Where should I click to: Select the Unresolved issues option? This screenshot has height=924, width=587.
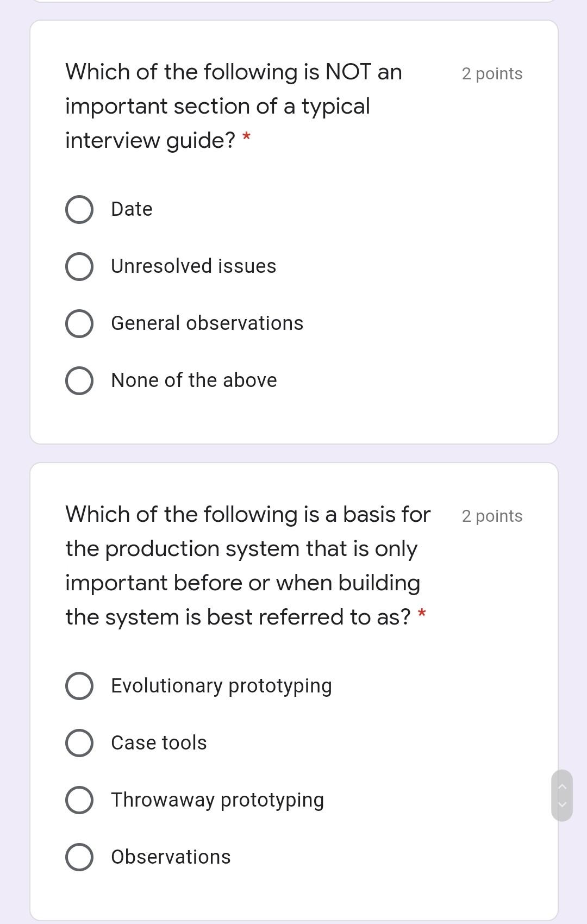click(x=79, y=266)
